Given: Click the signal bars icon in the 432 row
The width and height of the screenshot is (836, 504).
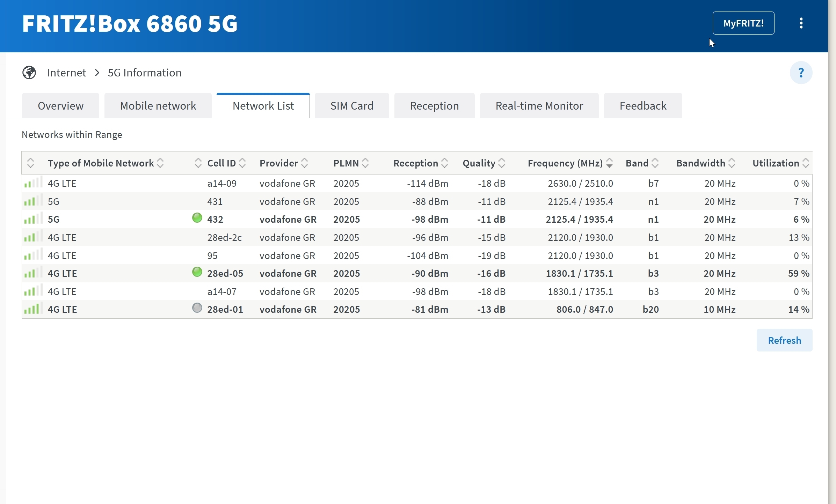Looking at the screenshot, I should pyautogui.click(x=33, y=218).
